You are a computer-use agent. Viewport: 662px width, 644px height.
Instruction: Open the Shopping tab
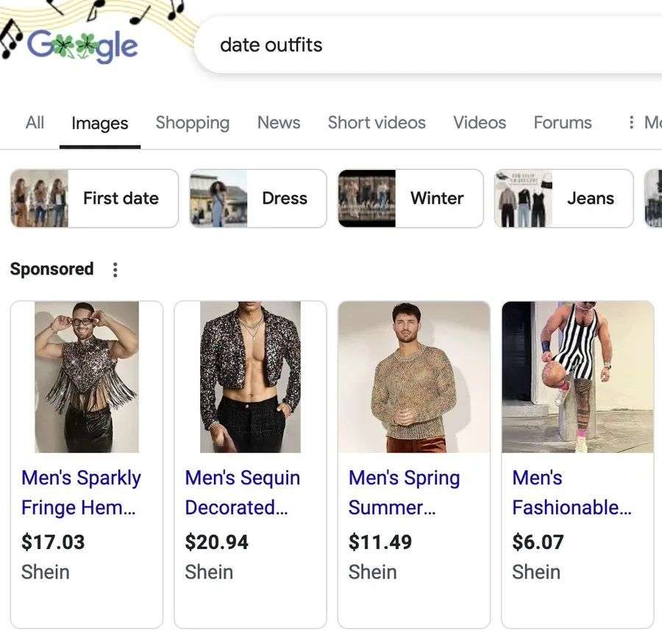pos(192,122)
